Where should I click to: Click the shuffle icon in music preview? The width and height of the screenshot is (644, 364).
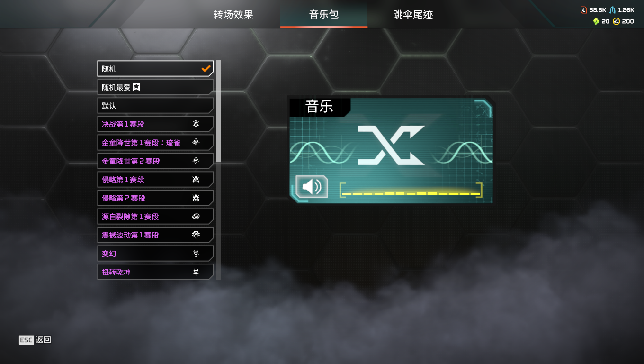click(391, 146)
